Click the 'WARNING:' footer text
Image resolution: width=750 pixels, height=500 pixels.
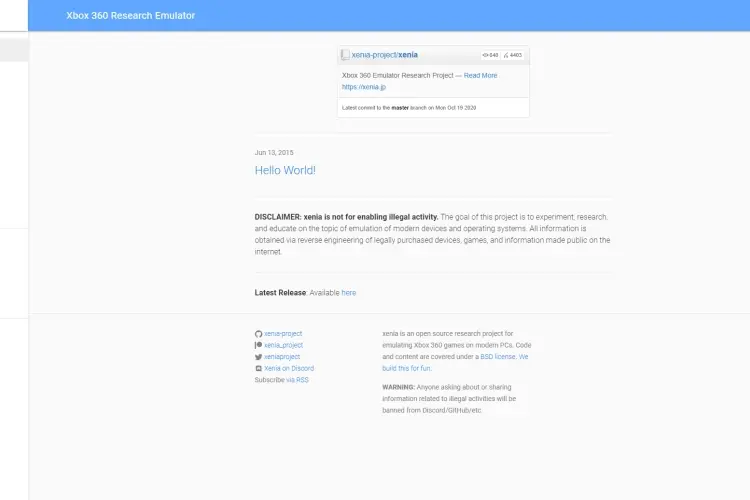click(398, 388)
